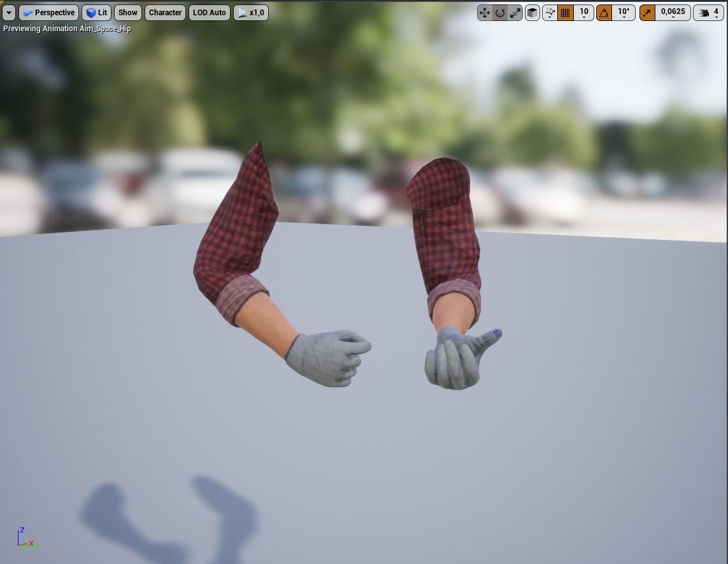Select the scale gizmo tool
Viewport: 728px width, 564px height.
coord(515,13)
